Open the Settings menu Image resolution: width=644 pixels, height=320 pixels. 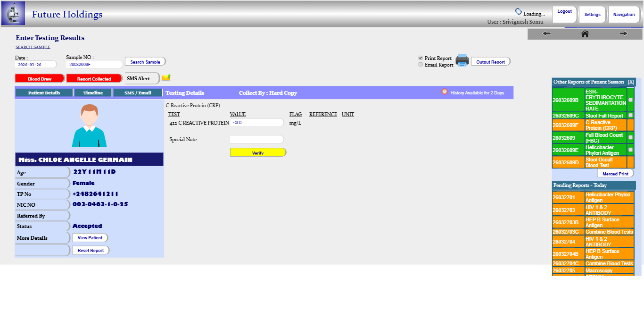coord(592,15)
